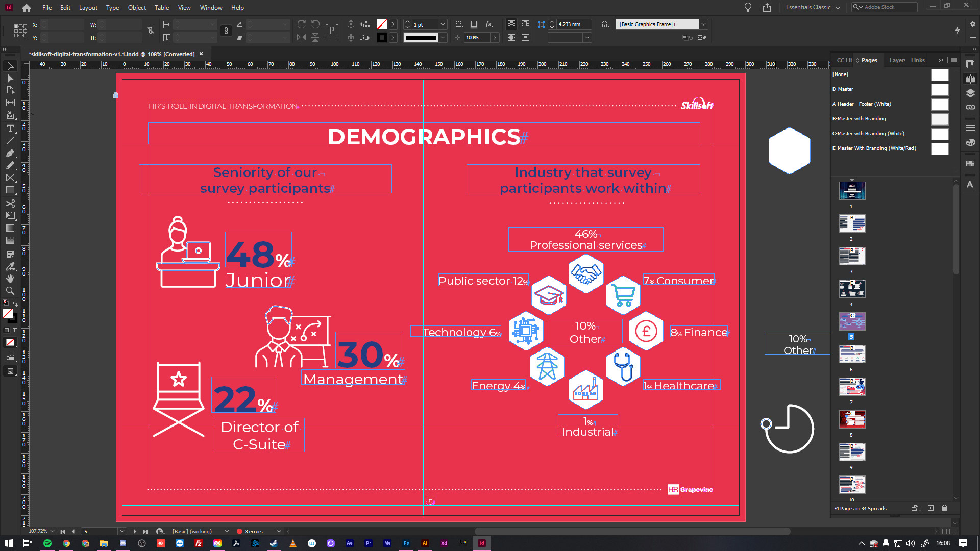Click the Gradient Swatch tool
The height and width of the screenshot is (551, 980).
click(10, 228)
